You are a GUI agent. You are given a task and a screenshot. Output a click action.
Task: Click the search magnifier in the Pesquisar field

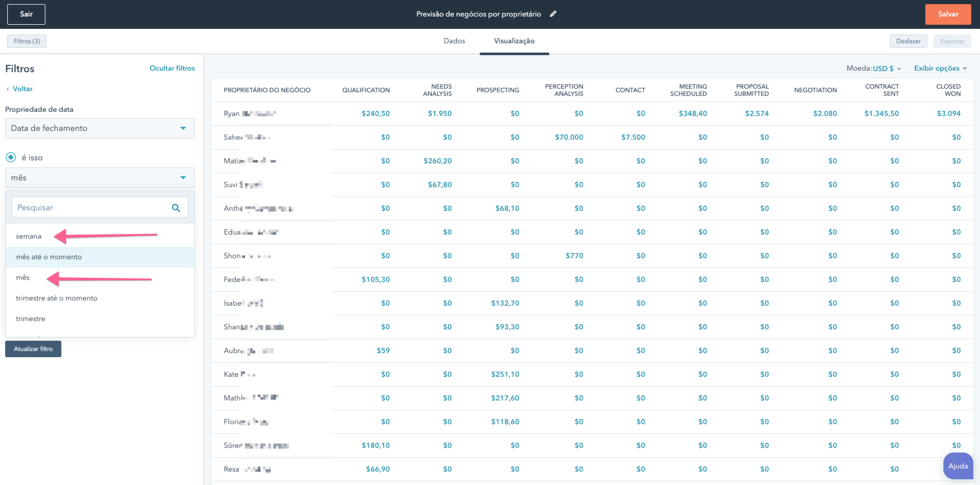click(x=176, y=207)
